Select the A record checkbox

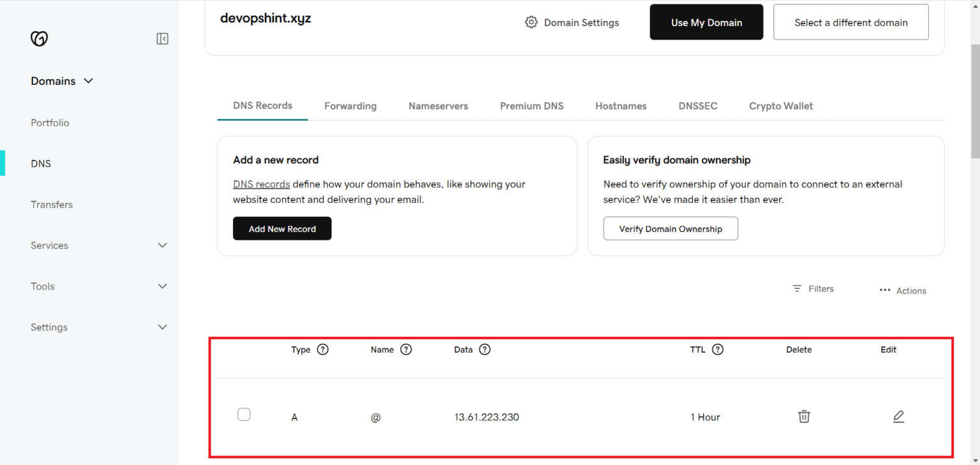244,414
